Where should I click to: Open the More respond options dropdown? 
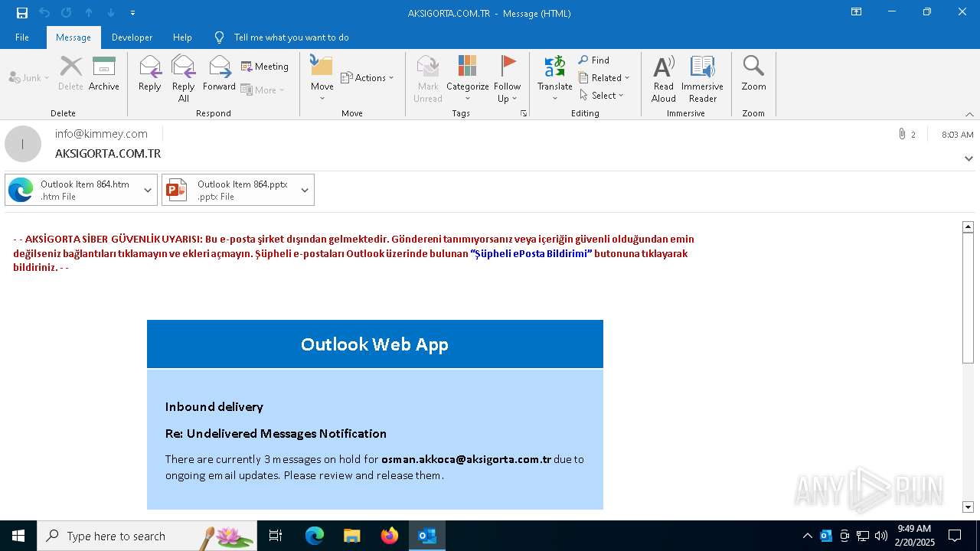click(263, 90)
